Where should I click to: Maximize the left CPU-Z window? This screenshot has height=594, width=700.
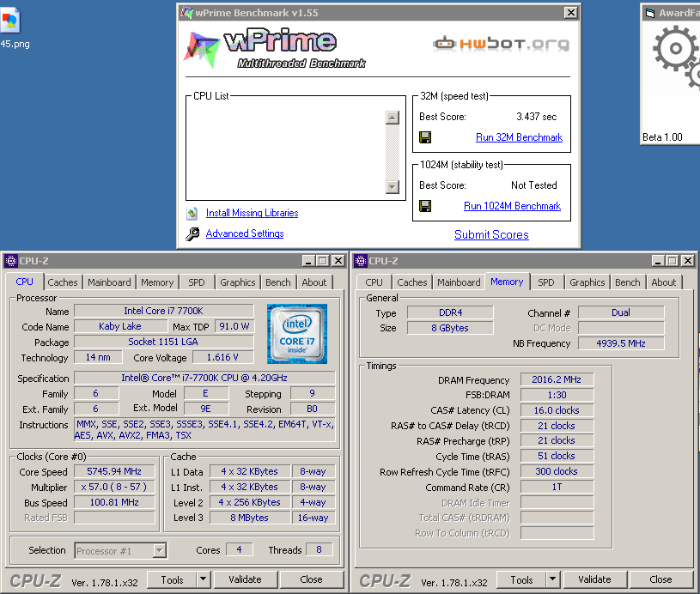tap(323, 261)
